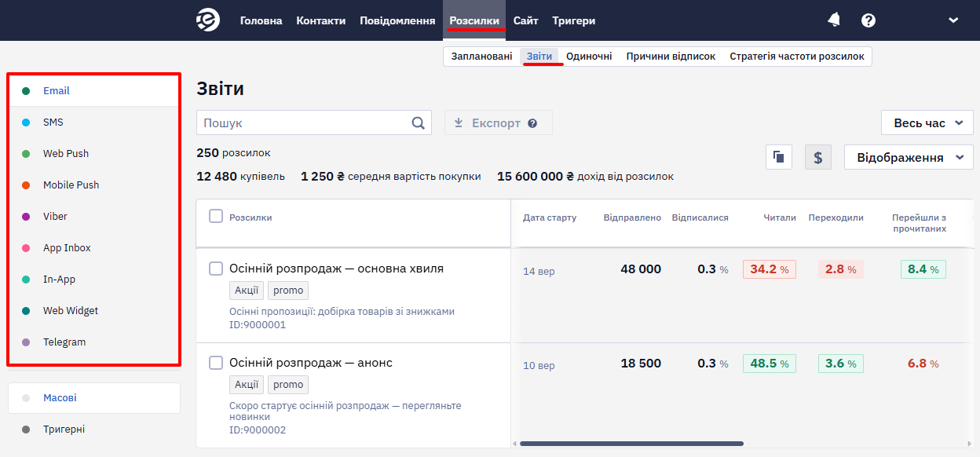Click the eSputnik logo icon
Viewport: 980px width, 457px height.
[208, 20]
